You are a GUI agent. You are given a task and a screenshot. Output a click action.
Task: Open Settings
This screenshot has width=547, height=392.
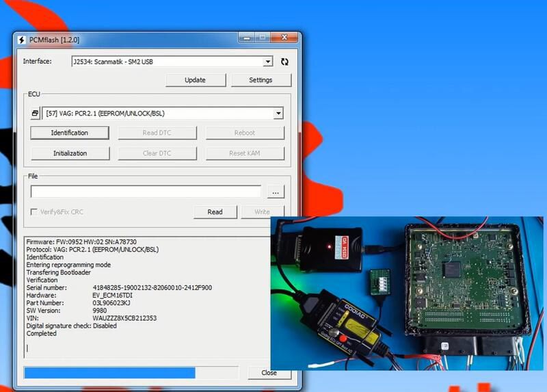tap(261, 80)
